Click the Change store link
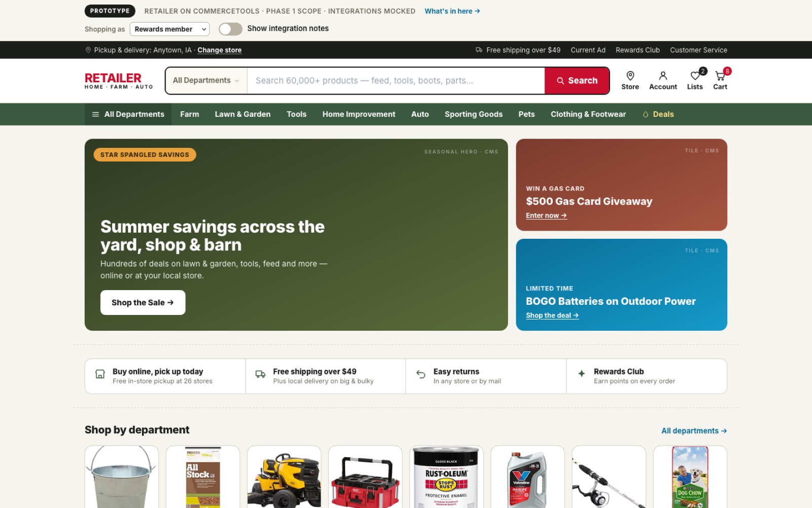 [x=219, y=50]
